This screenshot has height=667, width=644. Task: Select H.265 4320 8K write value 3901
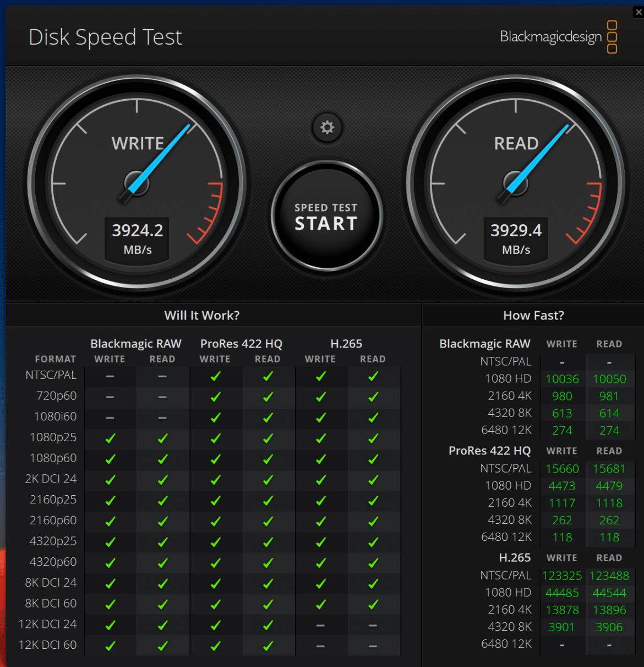pos(562,627)
